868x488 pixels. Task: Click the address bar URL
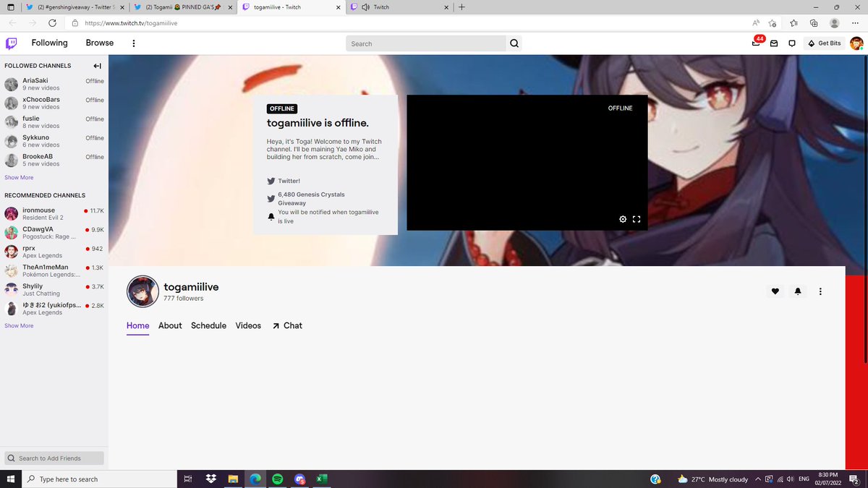(131, 23)
